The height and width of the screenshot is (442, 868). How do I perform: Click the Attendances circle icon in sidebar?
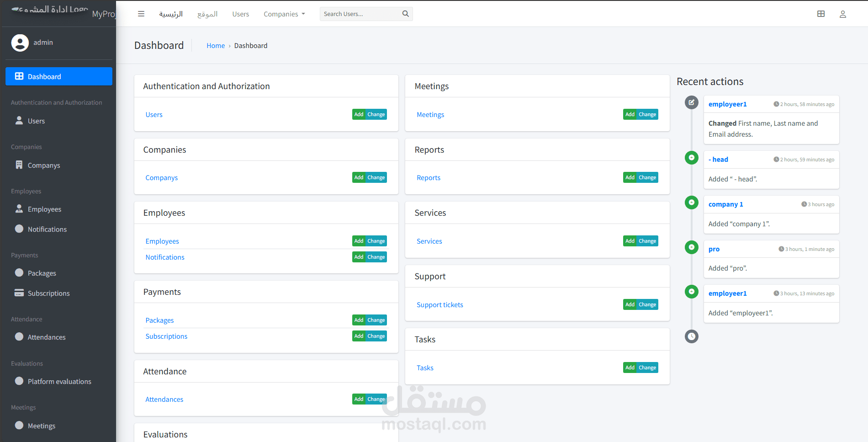coord(19,336)
